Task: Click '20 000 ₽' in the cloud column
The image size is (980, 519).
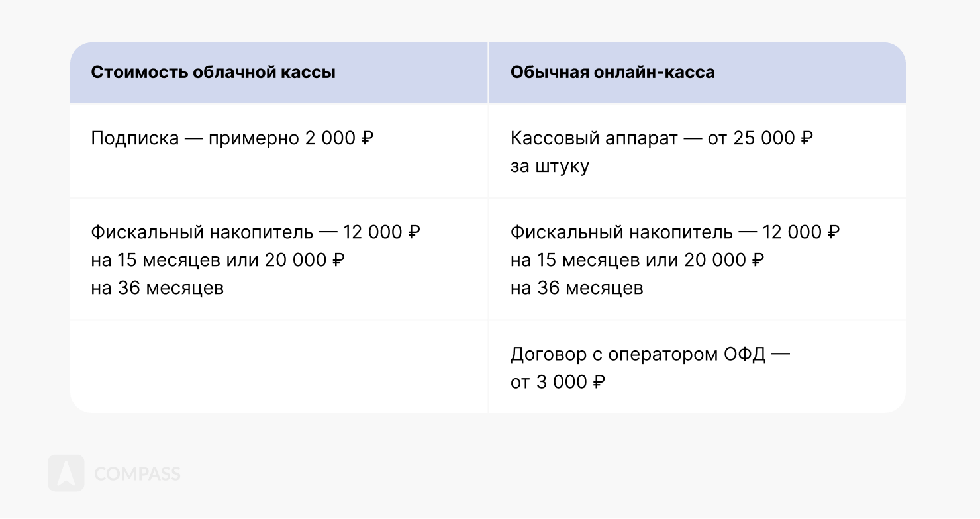Action: coord(305,260)
